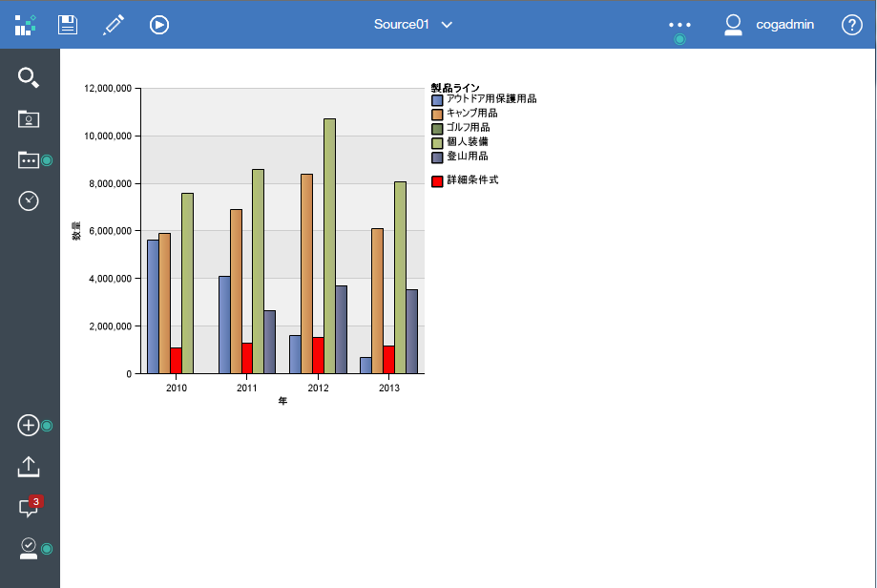Select the orange キャンプ用品 bar for 2013
This screenshot has width=877, height=588.
point(378,301)
